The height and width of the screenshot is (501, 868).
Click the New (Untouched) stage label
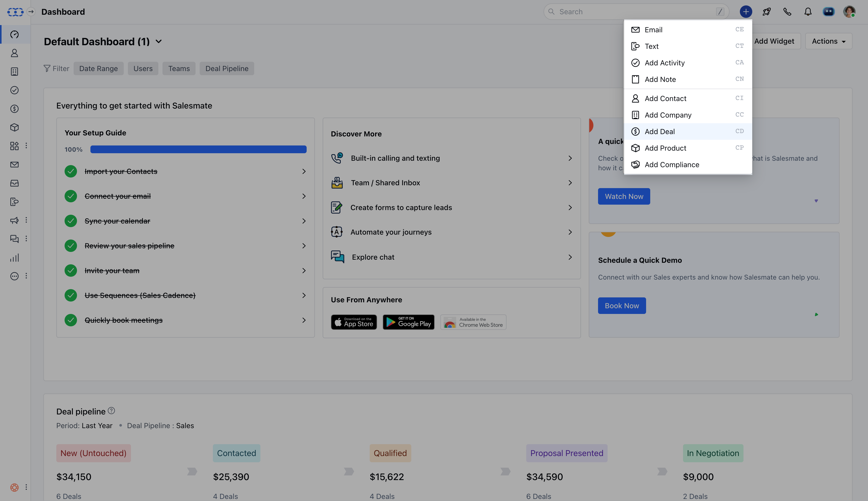(x=94, y=453)
